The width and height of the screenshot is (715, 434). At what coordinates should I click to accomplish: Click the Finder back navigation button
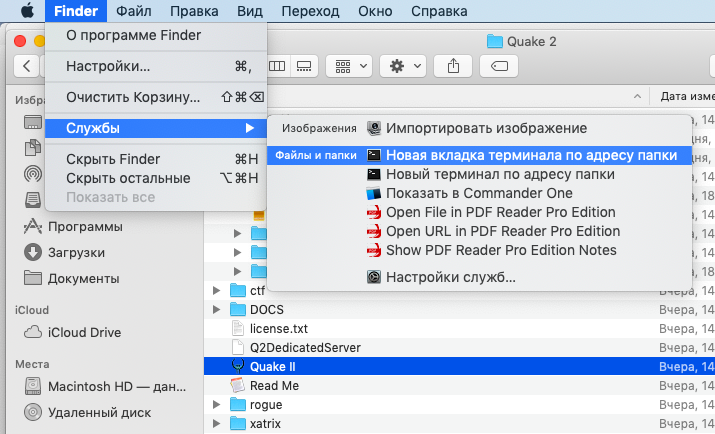pos(26,66)
